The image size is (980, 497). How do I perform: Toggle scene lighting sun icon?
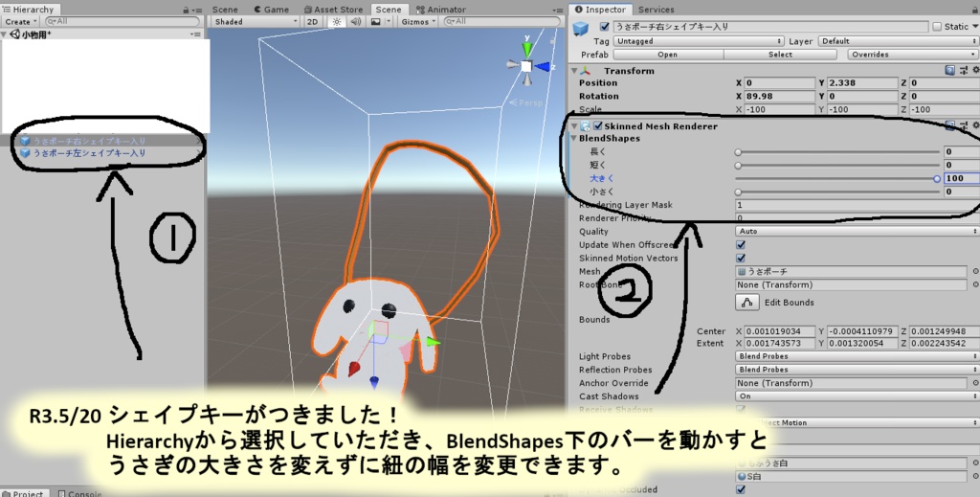[x=336, y=21]
